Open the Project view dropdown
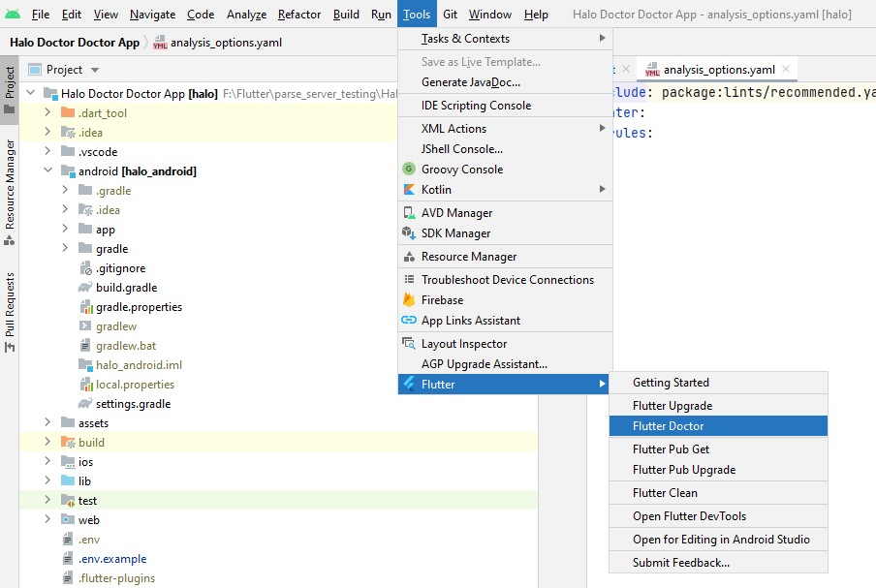Screen dimensions: 876x588 tap(95, 70)
